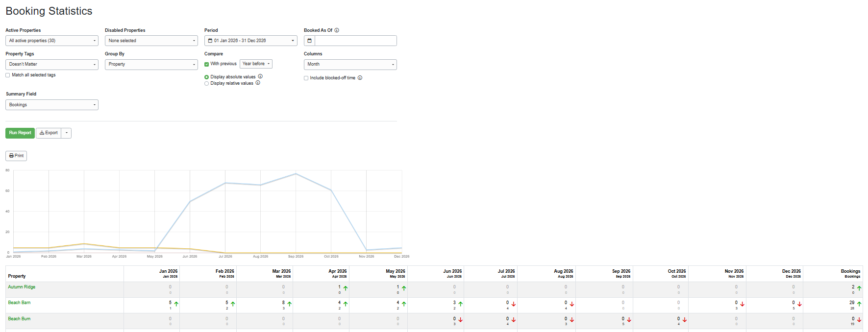Click green up arrow in Beach Barn Mar 2026
Image resolution: width=868 pixels, height=332 pixels.
pyautogui.click(x=289, y=304)
